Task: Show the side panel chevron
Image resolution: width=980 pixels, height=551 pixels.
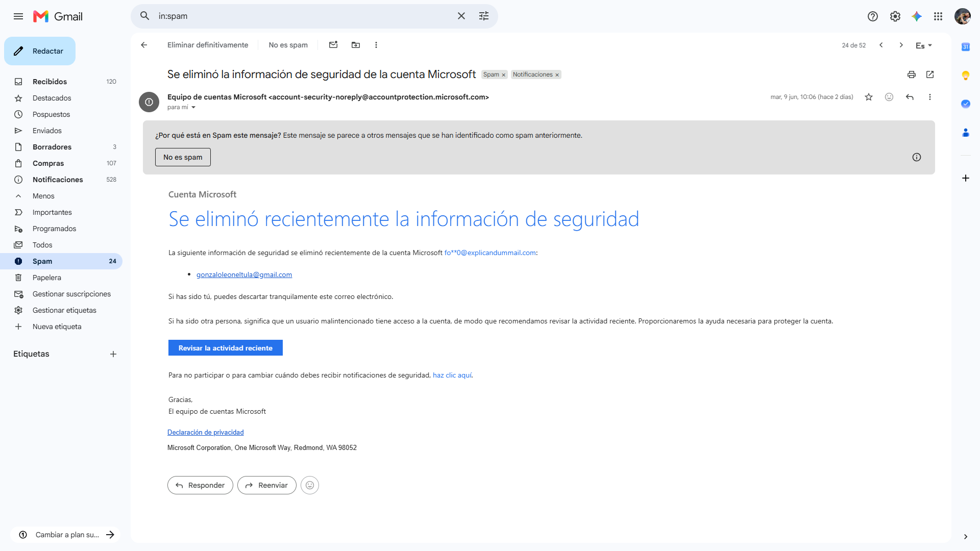Action: (966, 537)
